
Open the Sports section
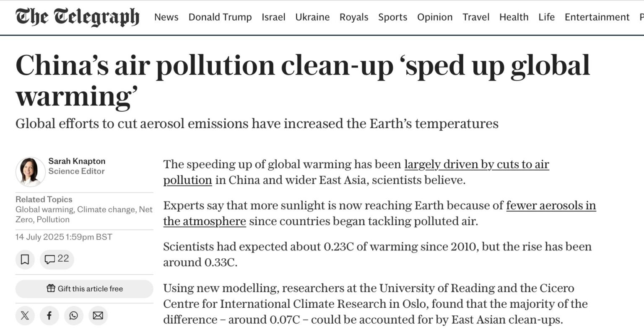point(392,17)
